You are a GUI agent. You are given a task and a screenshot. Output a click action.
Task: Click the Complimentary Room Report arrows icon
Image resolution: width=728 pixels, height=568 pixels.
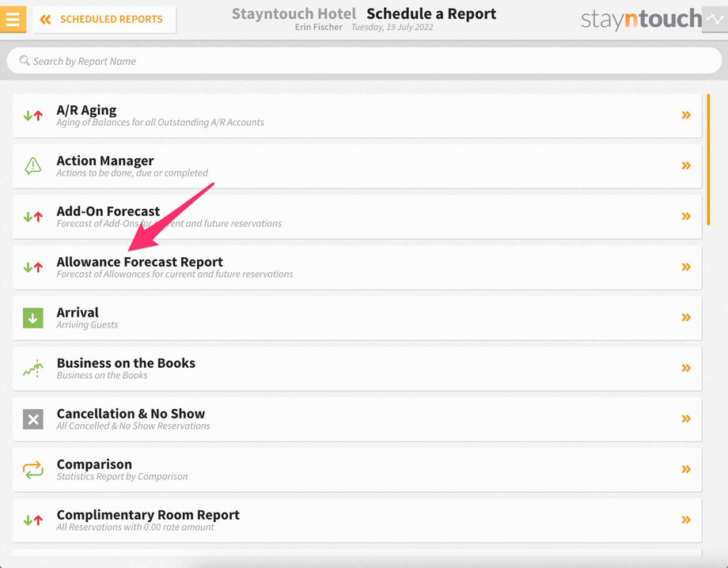coord(33,521)
